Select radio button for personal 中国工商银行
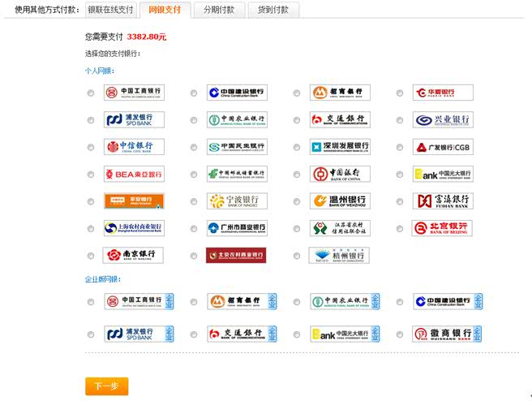 [x=91, y=93]
